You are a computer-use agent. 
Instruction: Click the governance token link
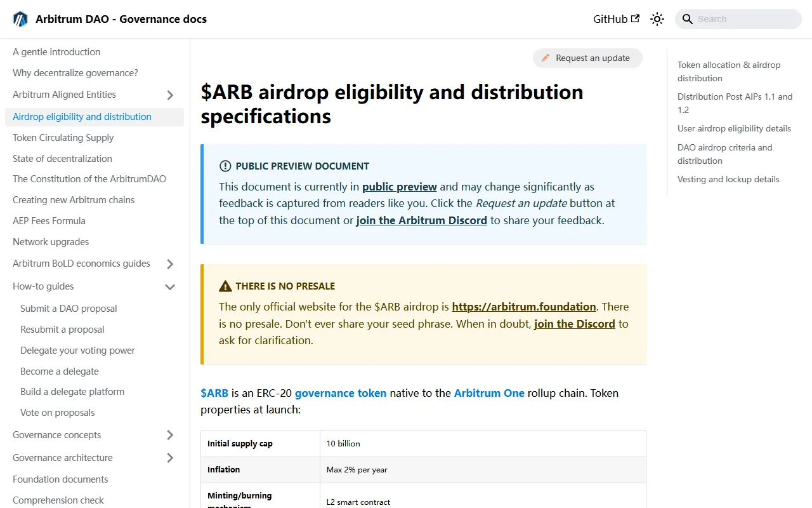point(341,393)
